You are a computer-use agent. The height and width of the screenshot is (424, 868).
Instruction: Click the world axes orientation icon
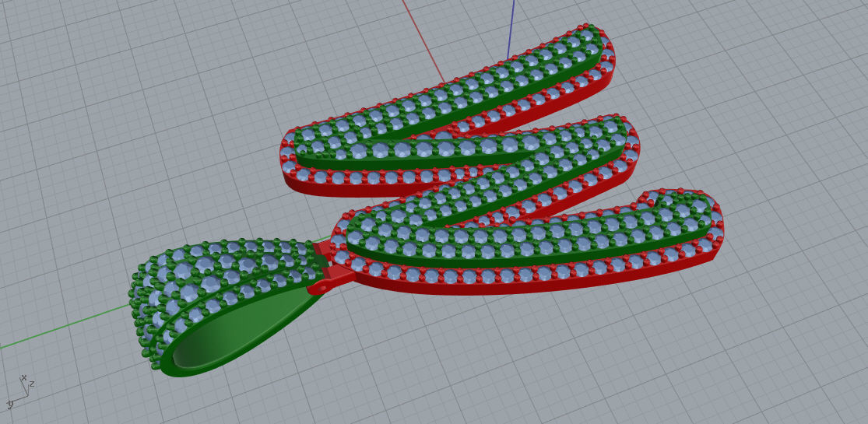coord(20,391)
